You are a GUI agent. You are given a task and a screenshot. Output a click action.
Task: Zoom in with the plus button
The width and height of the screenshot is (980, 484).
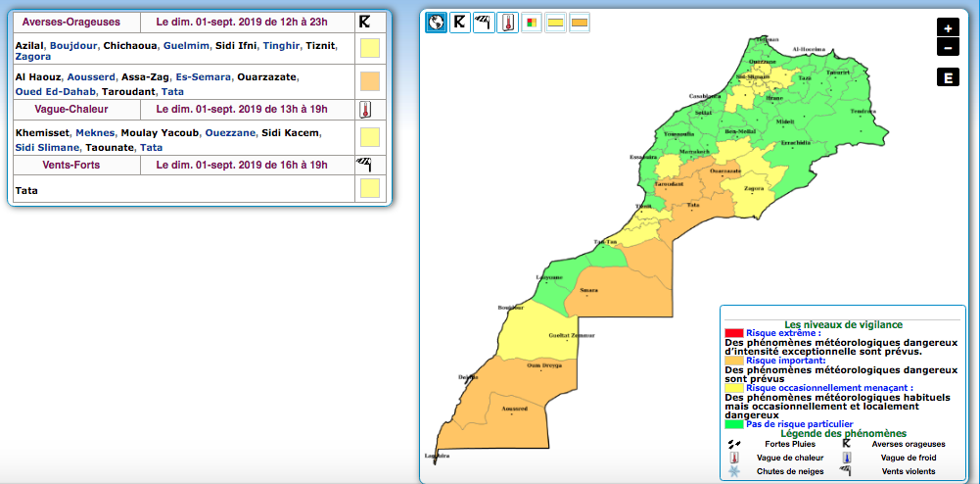947,28
